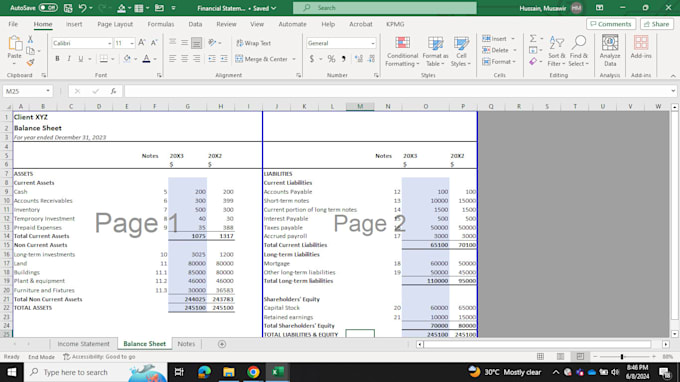Adjust the zoom slider

(622, 357)
